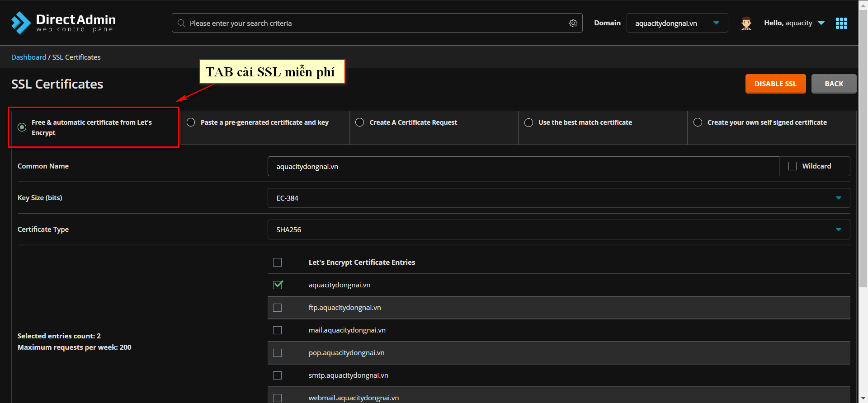The width and height of the screenshot is (868, 403).
Task: Open the apps grid menu icon
Action: point(841,23)
